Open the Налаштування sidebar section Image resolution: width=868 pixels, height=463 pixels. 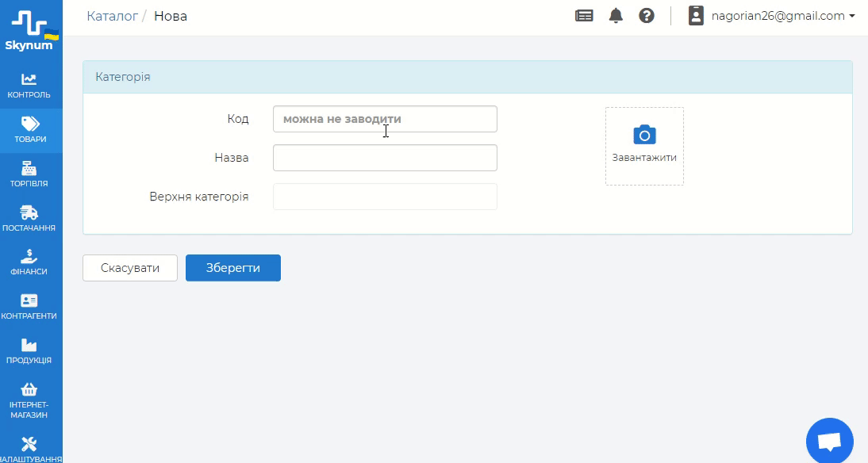coord(29,450)
